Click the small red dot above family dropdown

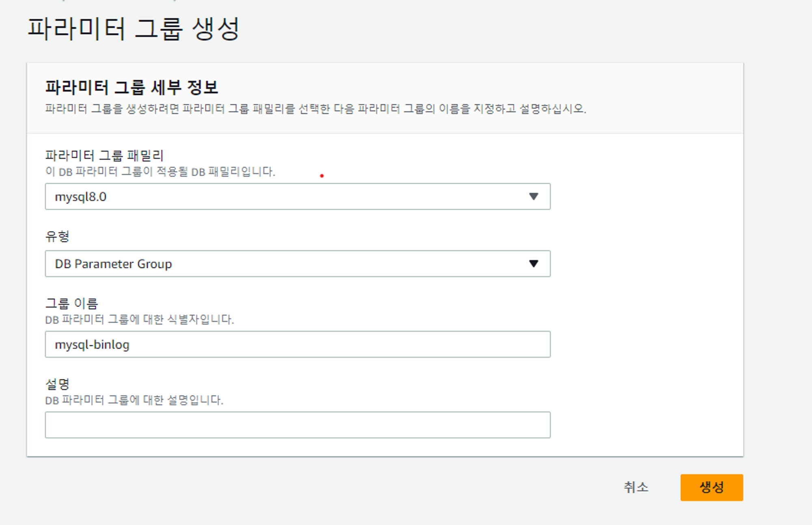[322, 176]
